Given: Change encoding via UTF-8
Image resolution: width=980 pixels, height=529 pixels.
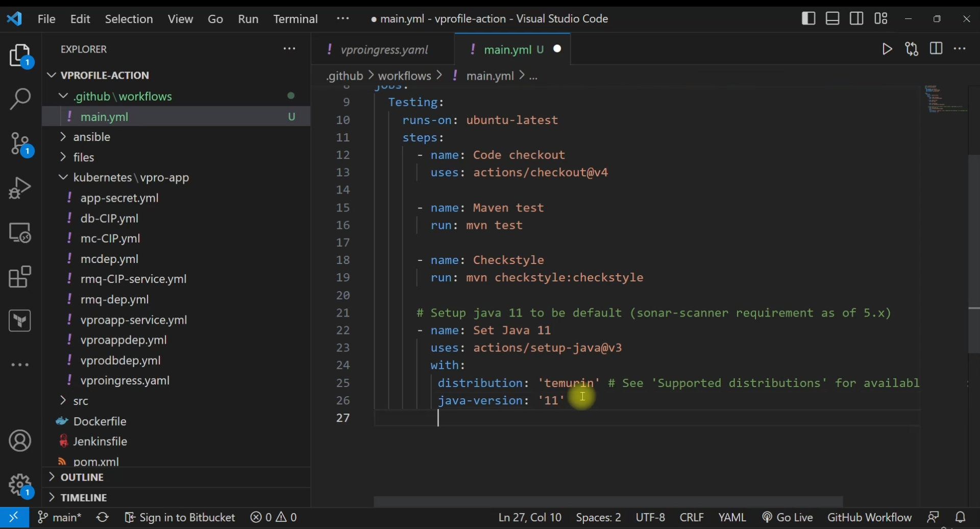Looking at the screenshot, I should [651, 518].
